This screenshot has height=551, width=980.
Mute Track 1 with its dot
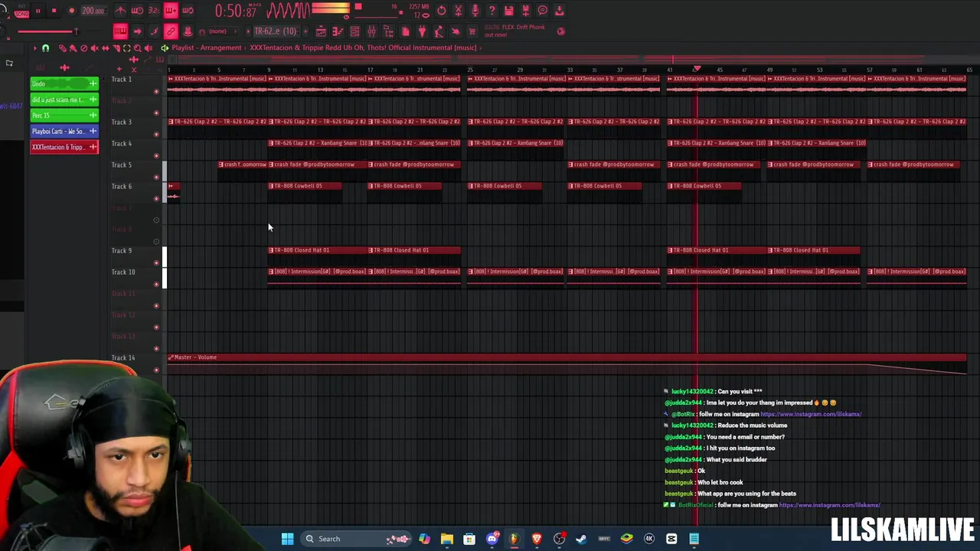pos(156,92)
